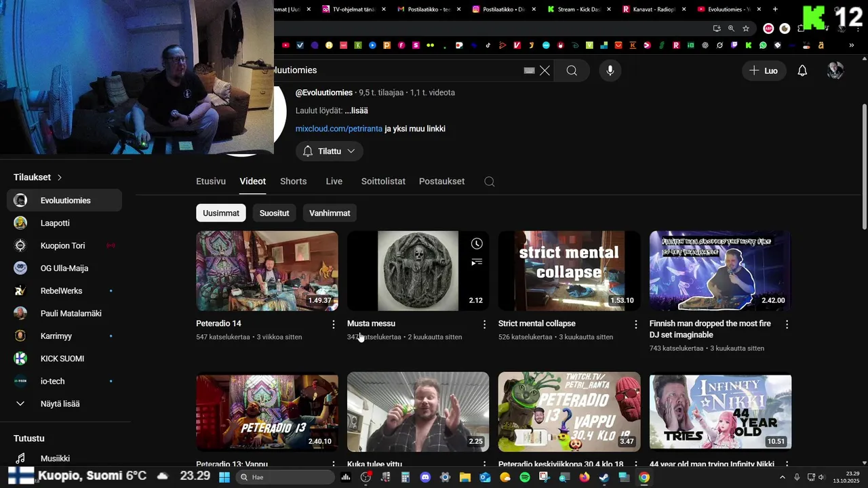Open the Soittolistat channel tab

pos(383,182)
